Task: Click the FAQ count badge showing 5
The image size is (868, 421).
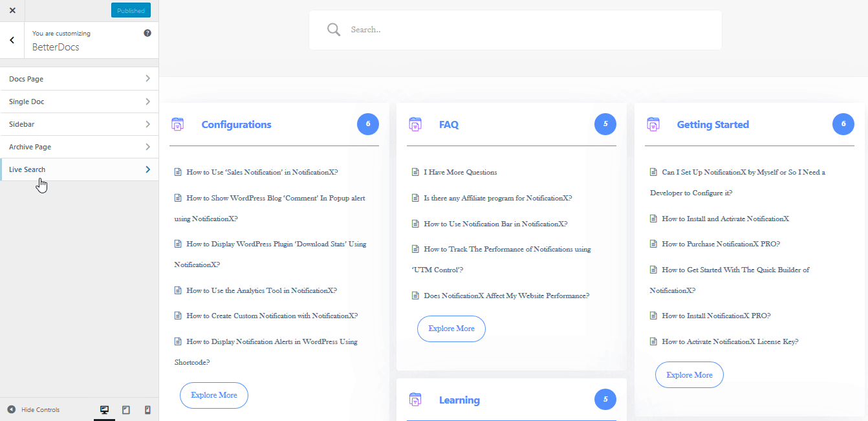Action: tap(605, 124)
